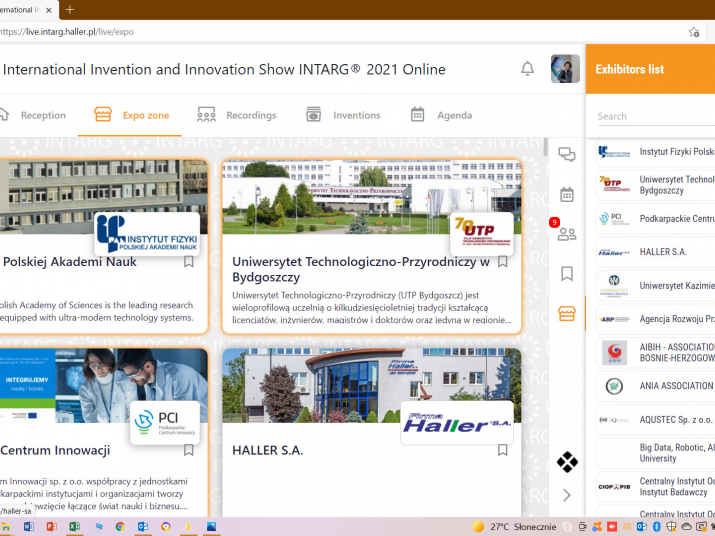This screenshot has width=715, height=536.
Task: Open the chat icon in the sidebar
Action: point(567,154)
